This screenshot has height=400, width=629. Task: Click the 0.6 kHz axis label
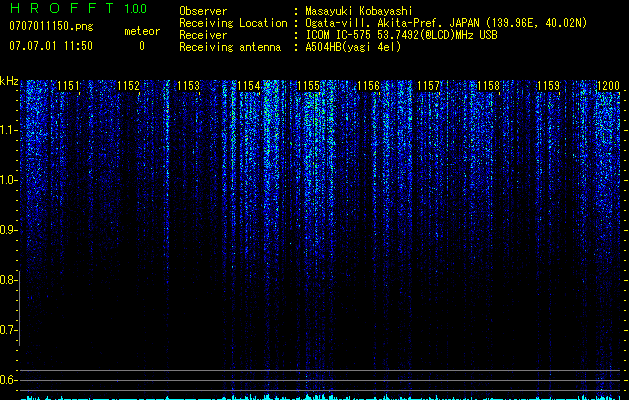8,380
